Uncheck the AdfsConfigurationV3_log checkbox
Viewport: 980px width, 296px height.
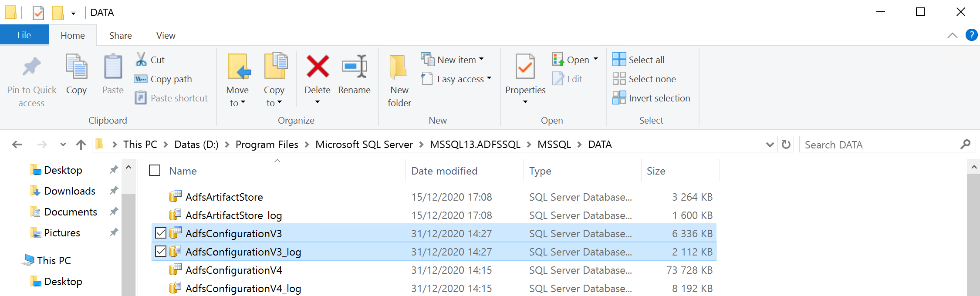[x=161, y=252]
